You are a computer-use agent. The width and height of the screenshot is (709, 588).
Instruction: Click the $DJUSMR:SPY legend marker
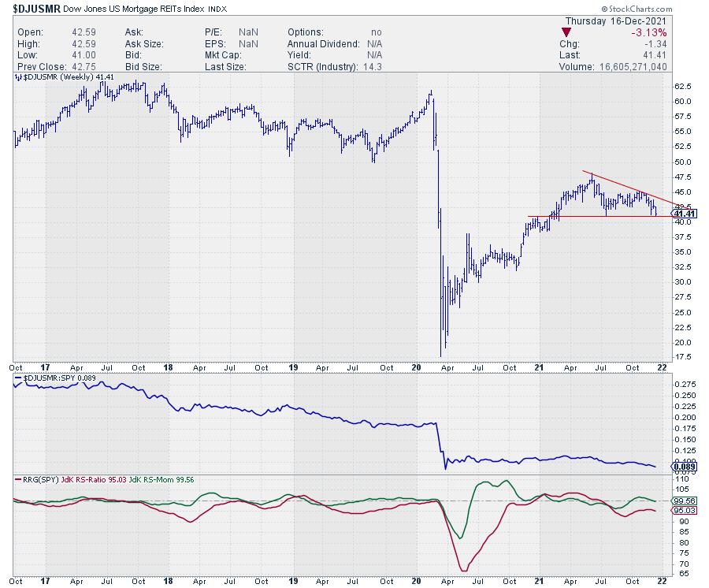coord(18,379)
